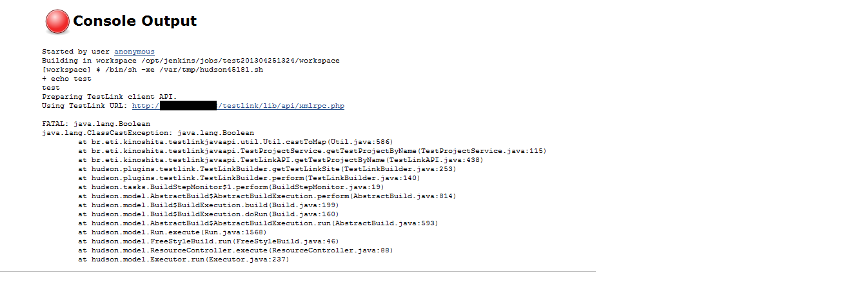Click 'Preparing TestLink client API.' line

pyautogui.click(x=109, y=97)
